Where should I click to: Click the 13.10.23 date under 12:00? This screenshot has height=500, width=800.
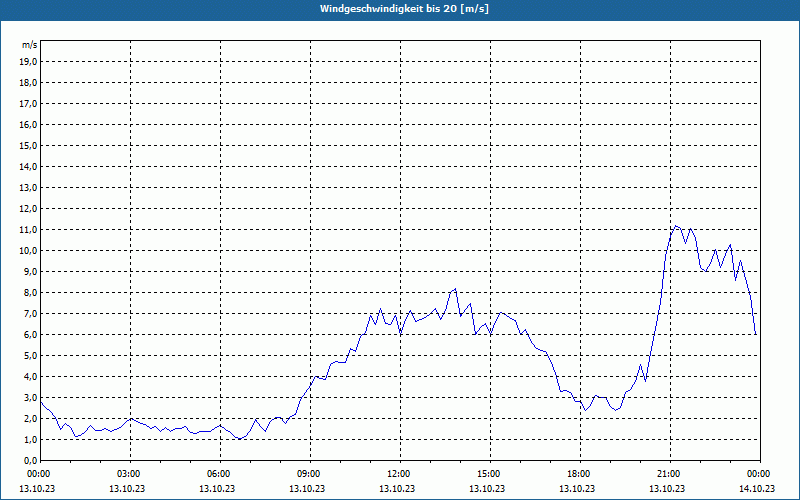tap(397, 488)
